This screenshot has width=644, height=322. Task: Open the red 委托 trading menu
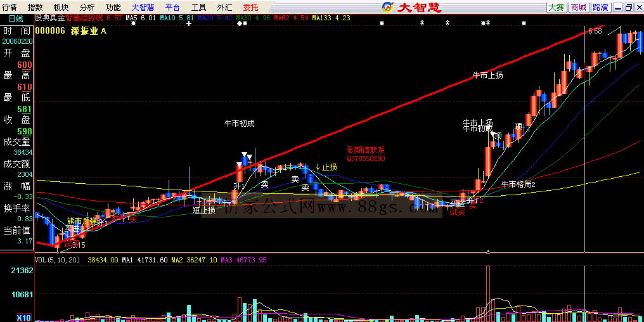tap(250, 7)
